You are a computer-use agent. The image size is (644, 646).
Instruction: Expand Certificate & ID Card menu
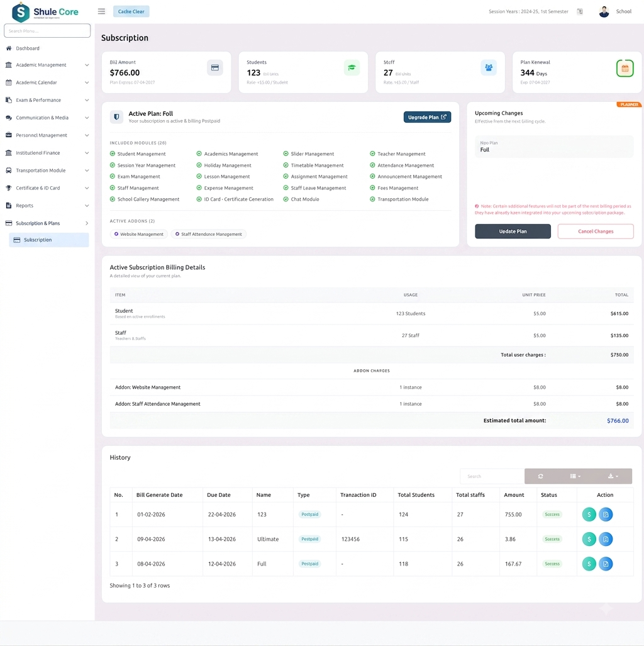tap(47, 188)
